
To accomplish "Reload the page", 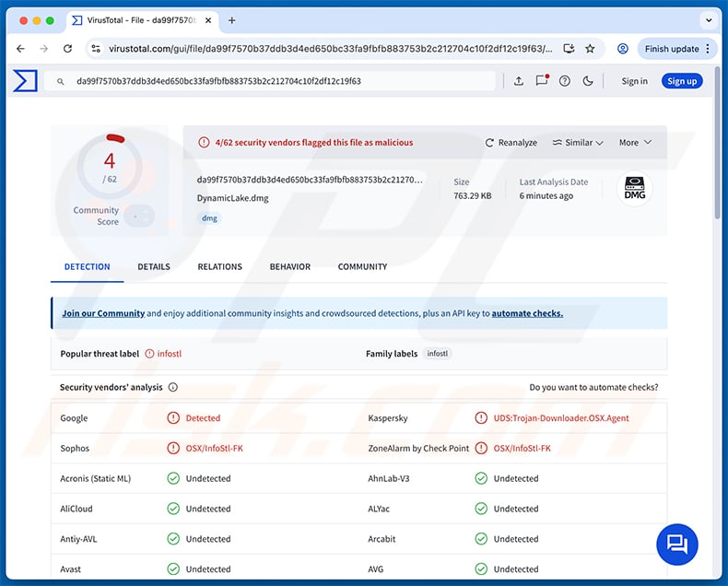I will point(68,49).
